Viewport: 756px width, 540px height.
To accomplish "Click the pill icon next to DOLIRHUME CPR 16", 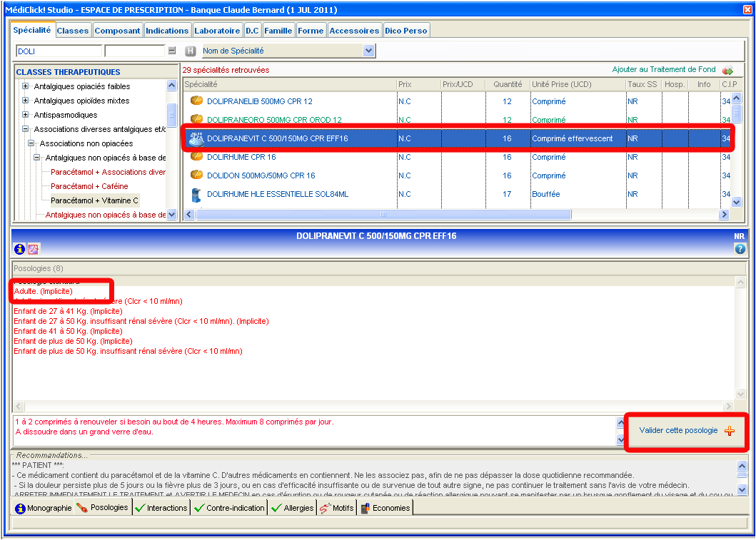I will click(x=196, y=156).
